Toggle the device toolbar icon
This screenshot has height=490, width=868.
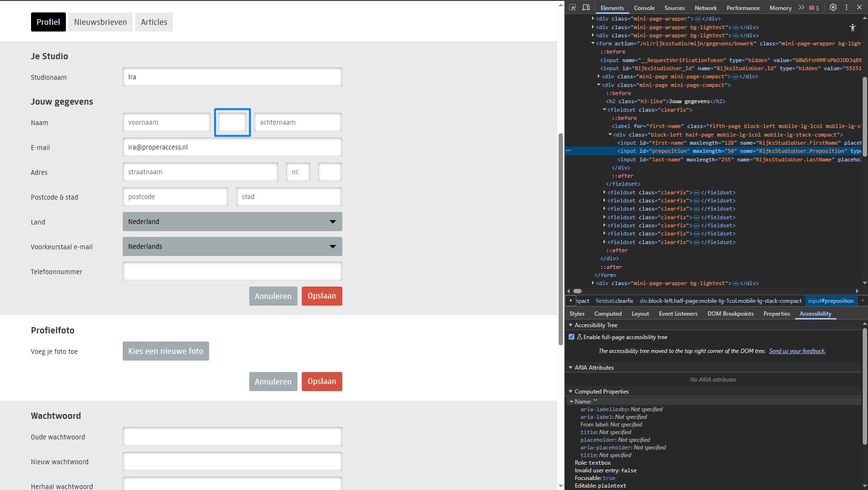coord(586,8)
